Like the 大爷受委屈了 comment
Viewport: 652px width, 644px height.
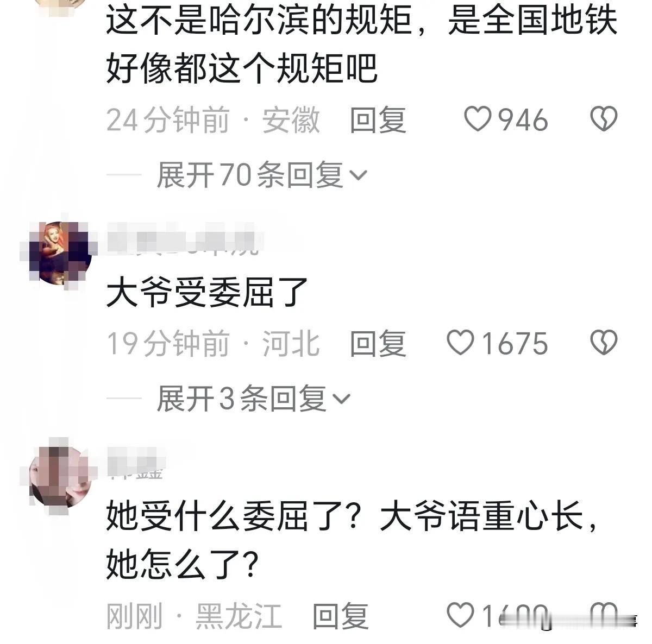click(460, 343)
